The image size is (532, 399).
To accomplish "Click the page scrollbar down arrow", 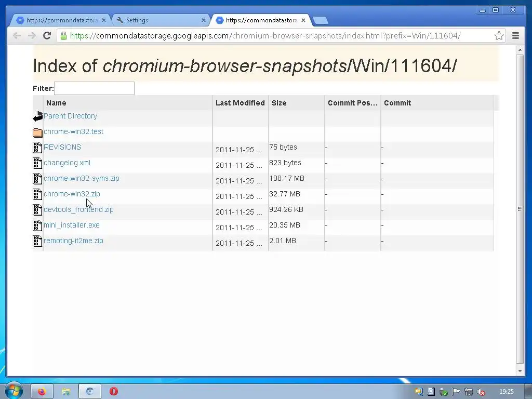I will (520, 371).
